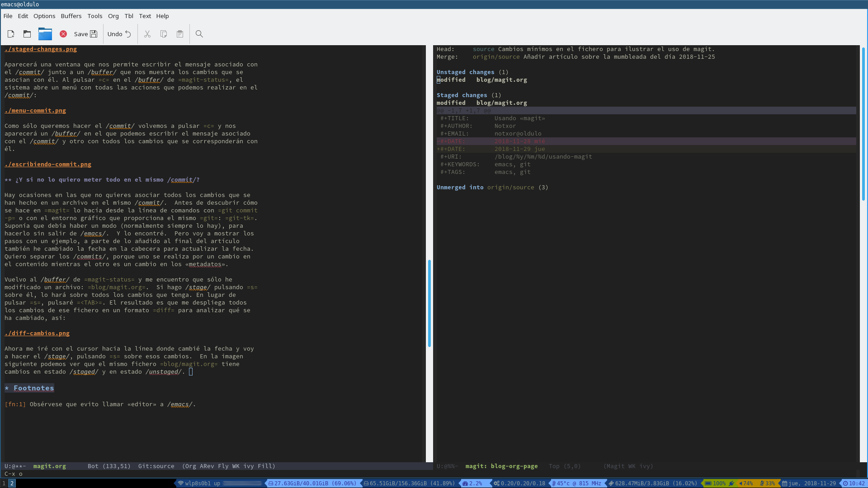
Task: Collapse the Footnotes heading
Action: [x=30, y=388]
